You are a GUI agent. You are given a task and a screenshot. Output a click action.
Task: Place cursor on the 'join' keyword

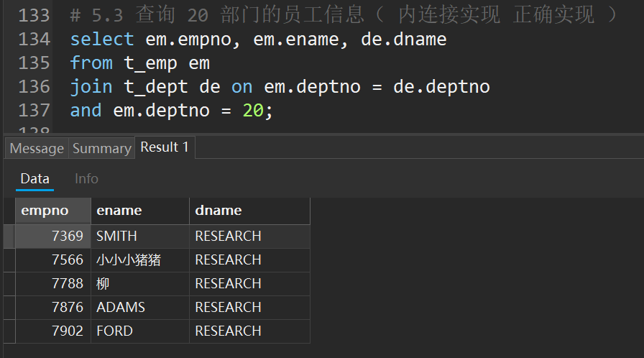click(91, 87)
